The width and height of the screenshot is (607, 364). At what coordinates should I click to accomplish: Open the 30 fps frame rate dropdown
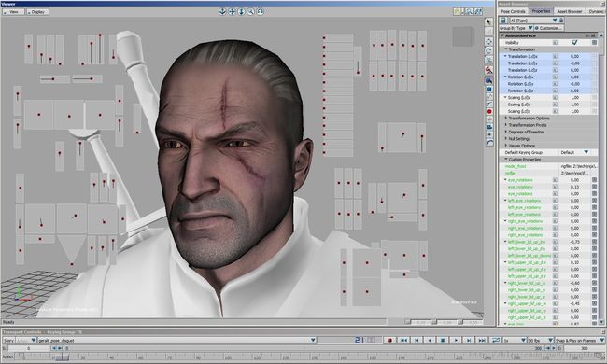[541, 341]
